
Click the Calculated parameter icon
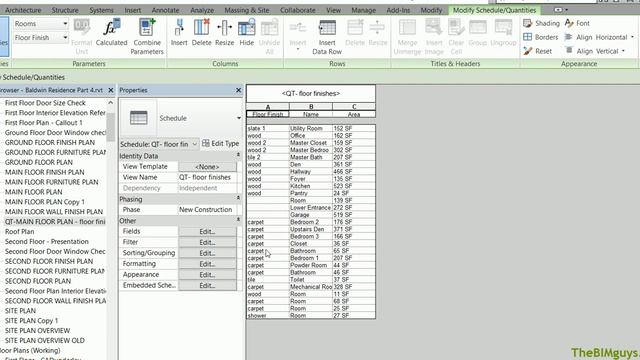tap(111, 27)
